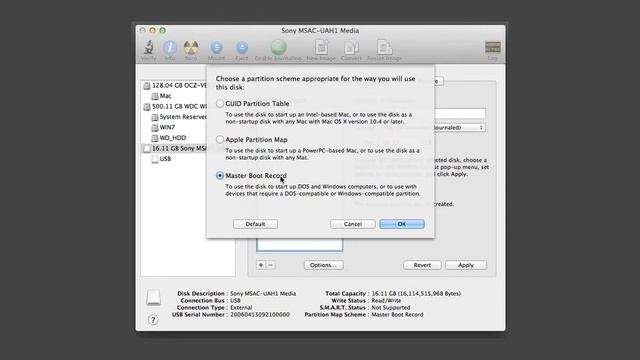Click the yellow minimize window button

(x=152, y=30)
